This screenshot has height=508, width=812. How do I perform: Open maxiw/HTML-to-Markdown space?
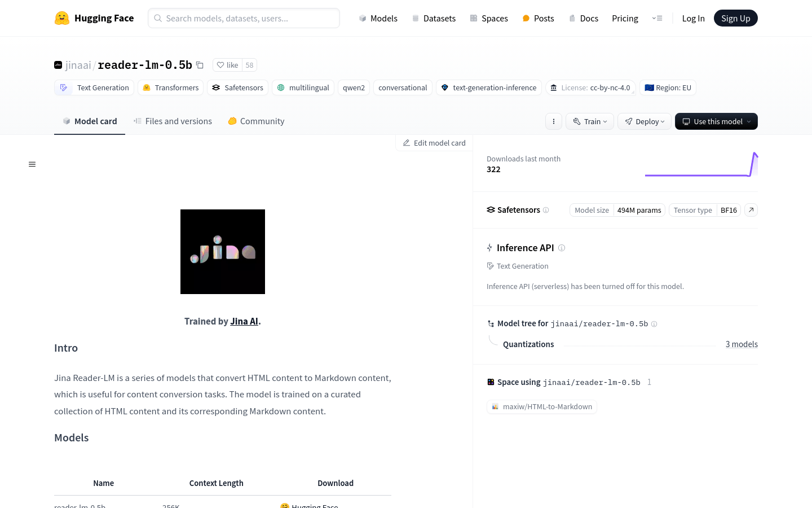(542, 406)
